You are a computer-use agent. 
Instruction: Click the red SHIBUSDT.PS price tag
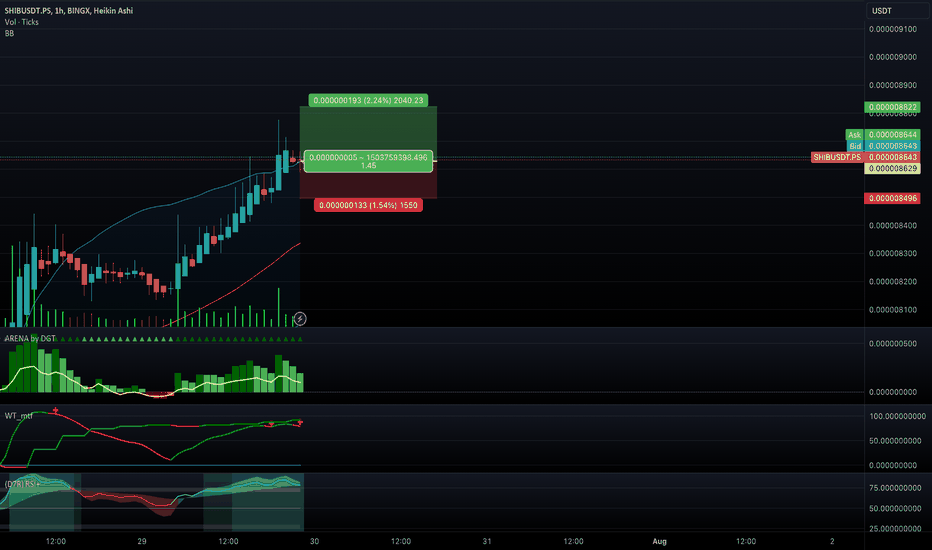click(x=836, y=158)
